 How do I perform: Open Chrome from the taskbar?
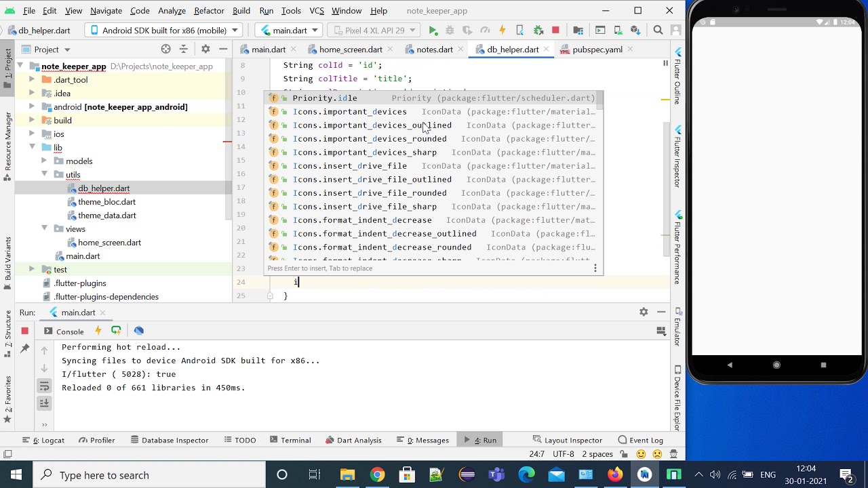[x=377, y=474]
